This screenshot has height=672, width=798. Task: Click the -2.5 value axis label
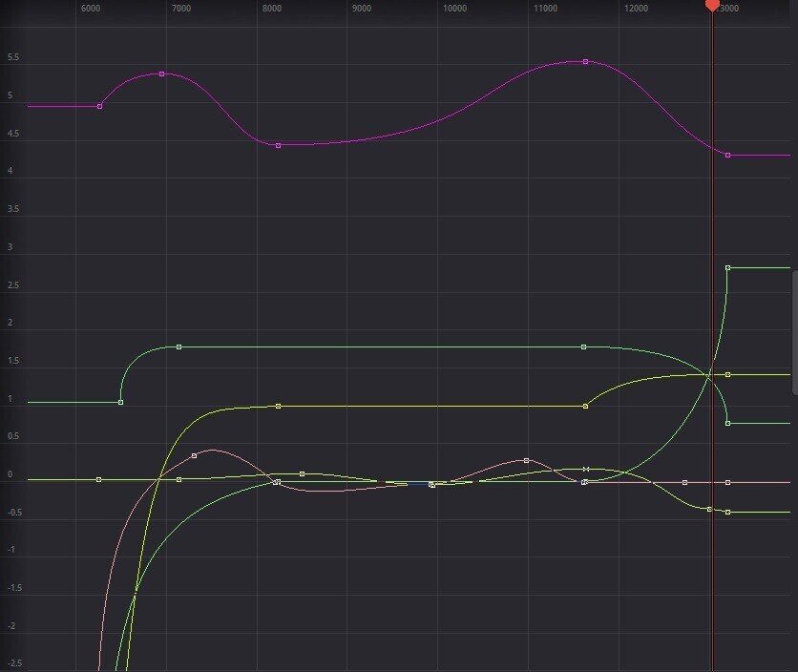(x=14, y=662)
